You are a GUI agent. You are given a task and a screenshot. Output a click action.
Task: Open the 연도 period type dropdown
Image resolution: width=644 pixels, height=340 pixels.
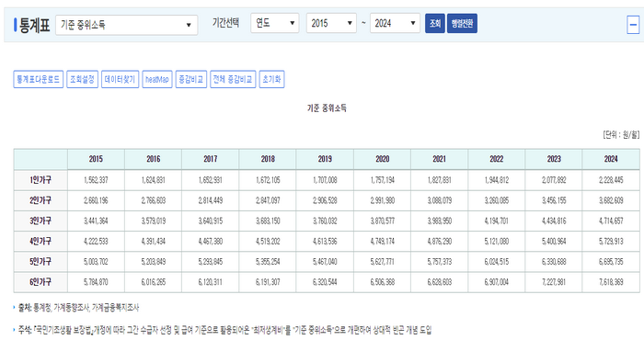tap(275, 23)
